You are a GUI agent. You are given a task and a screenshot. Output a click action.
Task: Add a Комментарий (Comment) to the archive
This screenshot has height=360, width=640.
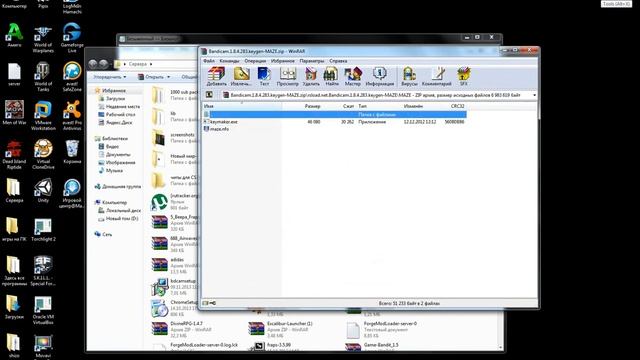tap(437, 76)
